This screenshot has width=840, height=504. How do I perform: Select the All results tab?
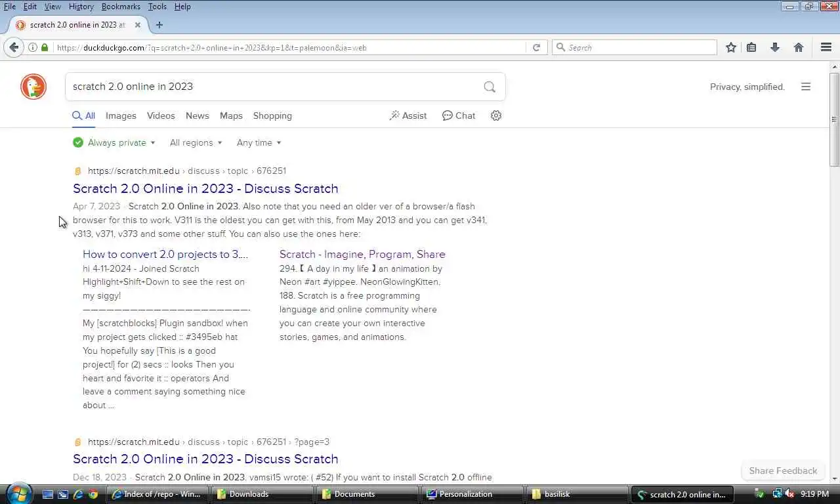coord(83,115)
